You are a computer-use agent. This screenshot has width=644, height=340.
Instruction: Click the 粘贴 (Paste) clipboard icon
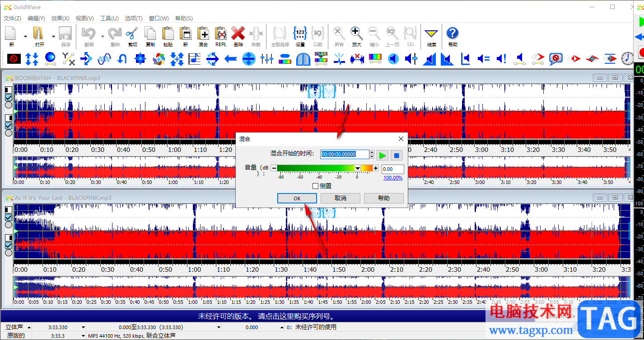(x=168, y=33)
